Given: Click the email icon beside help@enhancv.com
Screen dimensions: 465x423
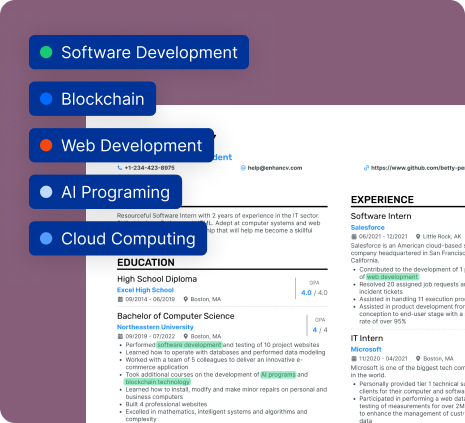Looking at the screenshot, I should [243, 168].
